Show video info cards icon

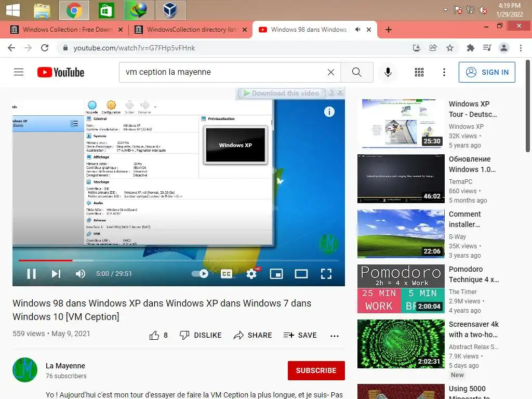[329, 112]
